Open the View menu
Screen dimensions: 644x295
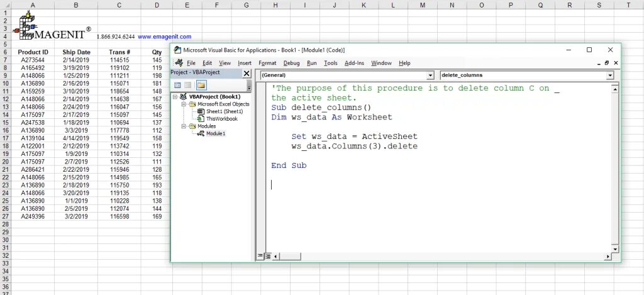(225, 63)
